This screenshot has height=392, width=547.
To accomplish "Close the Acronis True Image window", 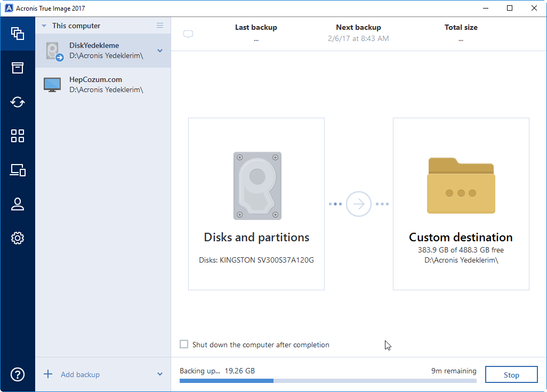I will coord(534,8).
